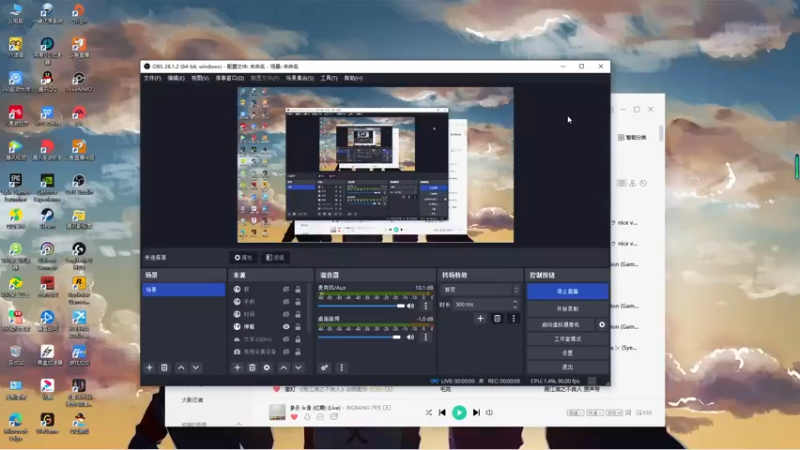800x450 pixels.
Task: Open the Microsoft Edge desktop icon
Action: (16, 426)
